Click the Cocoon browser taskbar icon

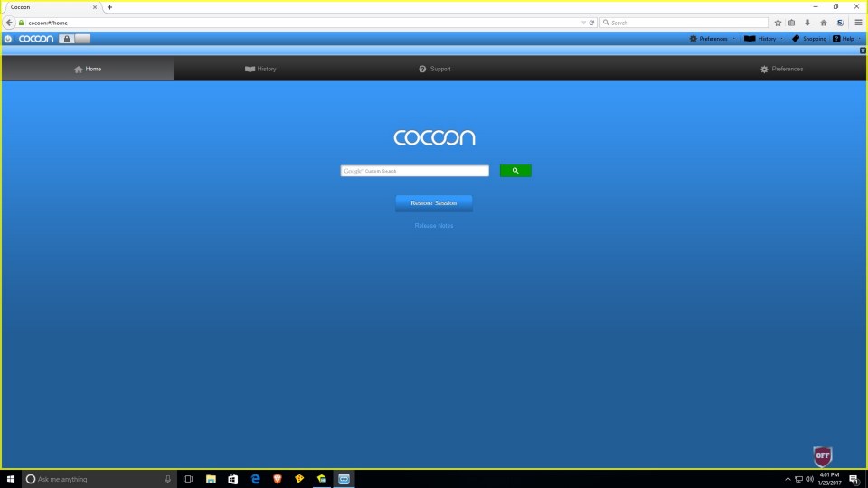click(x=344, y=479)
